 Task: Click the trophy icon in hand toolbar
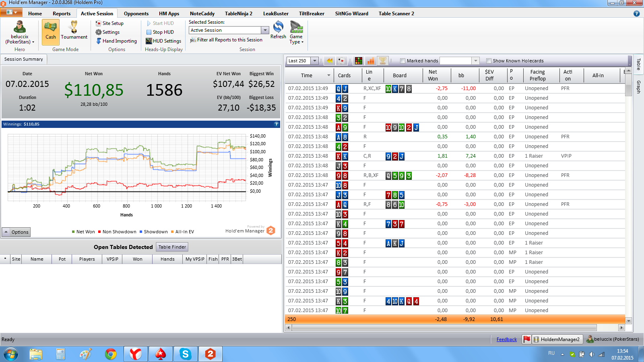(x=383, y=61)
